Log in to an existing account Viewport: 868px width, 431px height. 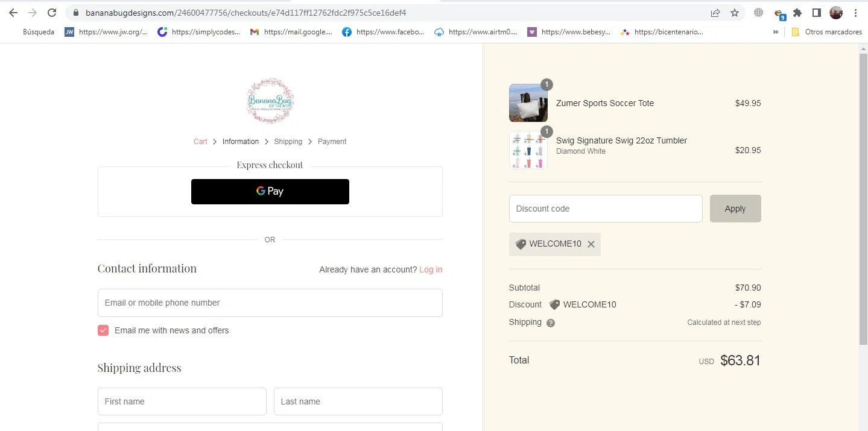(x=431, y=269)
